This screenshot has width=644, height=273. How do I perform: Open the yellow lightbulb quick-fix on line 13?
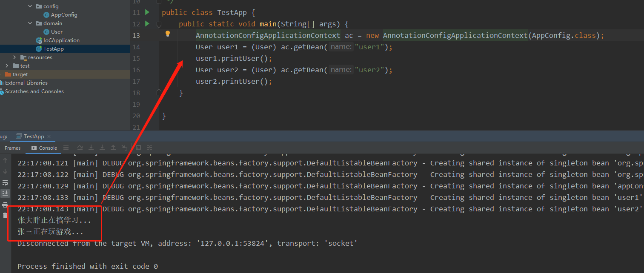pyautogui.click(x=168, y=34)
